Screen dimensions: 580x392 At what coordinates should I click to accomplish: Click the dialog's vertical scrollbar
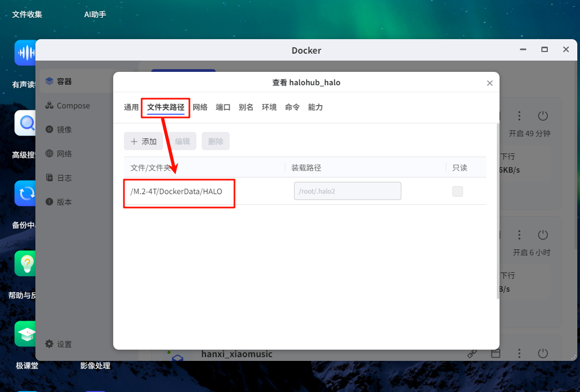497,215
